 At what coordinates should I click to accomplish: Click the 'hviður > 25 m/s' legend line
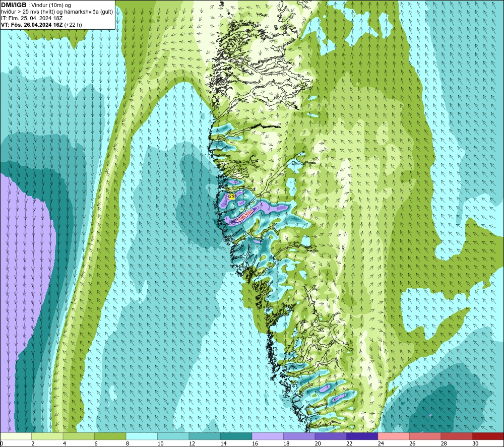click(57, 12)
